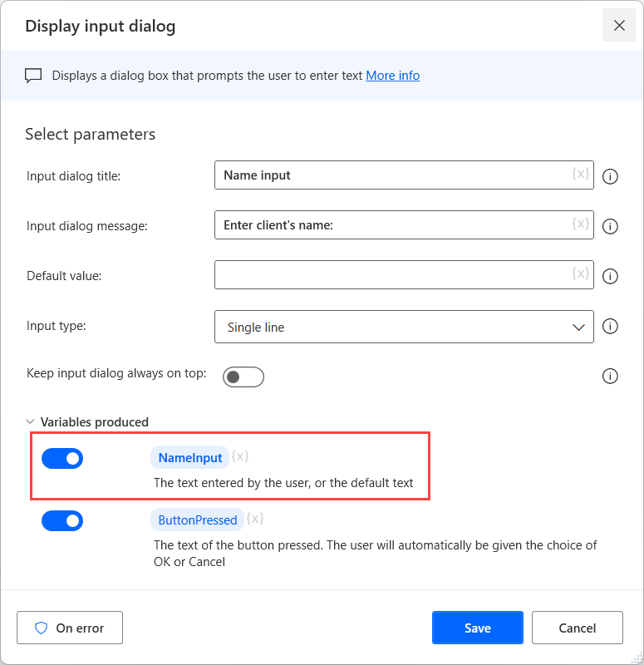Enable Keep input dialog always on top
The image size is (644, 665).
(243, 377)
